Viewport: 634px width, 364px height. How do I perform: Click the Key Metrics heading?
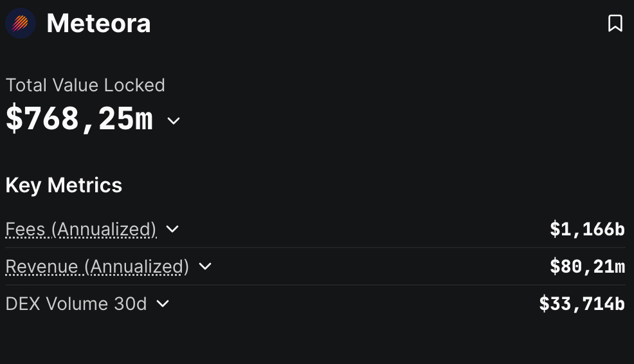pos(64,185)
